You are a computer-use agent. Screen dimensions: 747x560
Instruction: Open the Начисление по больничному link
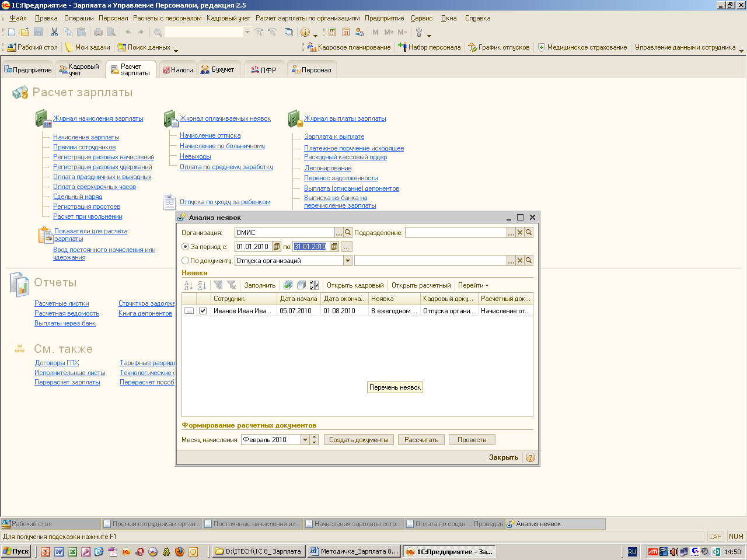pos(222,146)
